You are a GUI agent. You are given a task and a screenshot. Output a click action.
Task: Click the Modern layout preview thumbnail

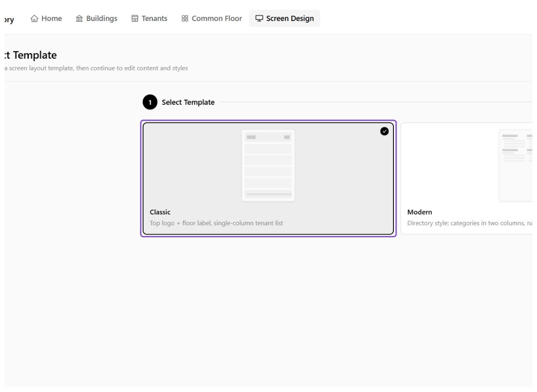click(516, 165)
